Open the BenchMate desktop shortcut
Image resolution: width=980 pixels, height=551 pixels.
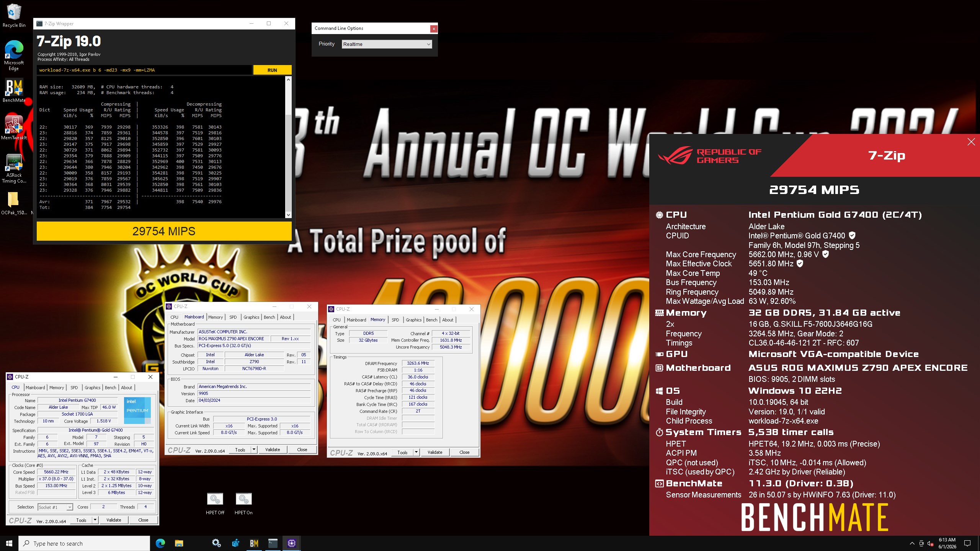[14, 91]
